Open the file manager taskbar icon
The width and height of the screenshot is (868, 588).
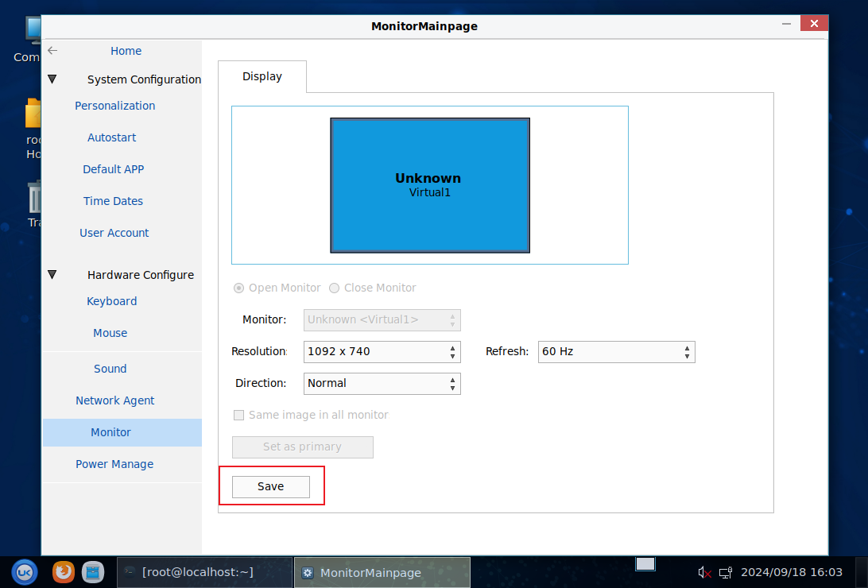[x=94, y=571]
